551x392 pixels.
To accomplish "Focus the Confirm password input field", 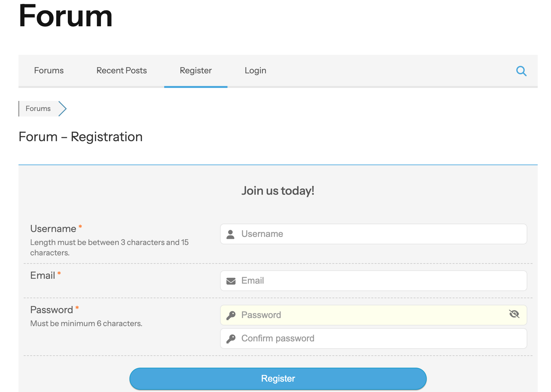I will tap(373, 338).
